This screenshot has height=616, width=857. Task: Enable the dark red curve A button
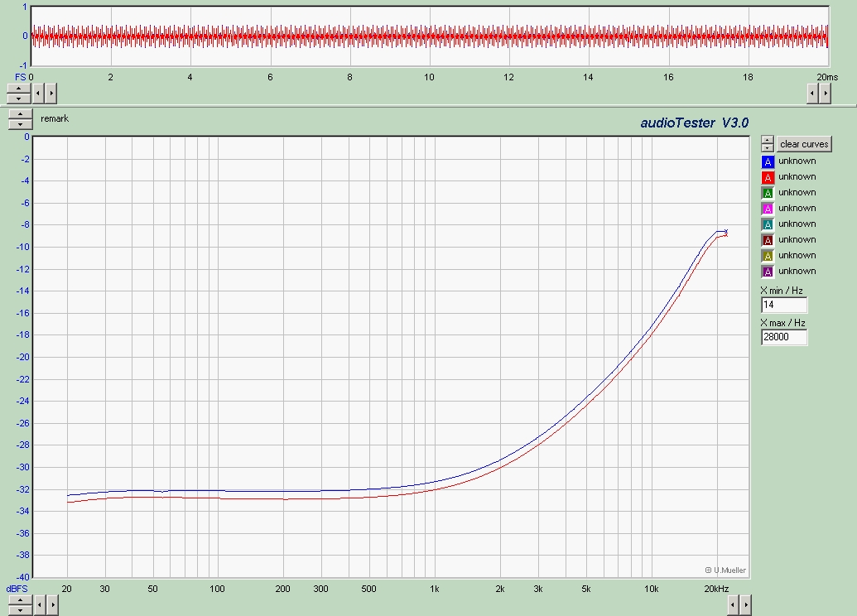pyautogui.click(x=768, y=240)
